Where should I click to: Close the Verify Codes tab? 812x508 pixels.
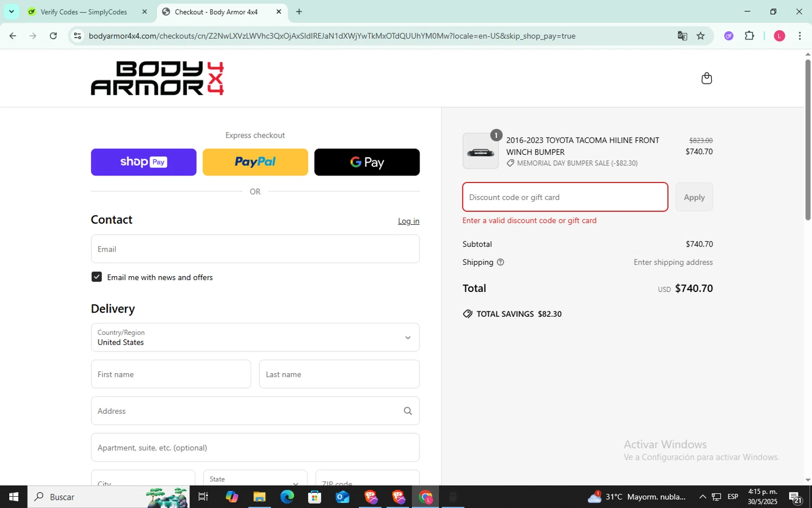(145, 11)
